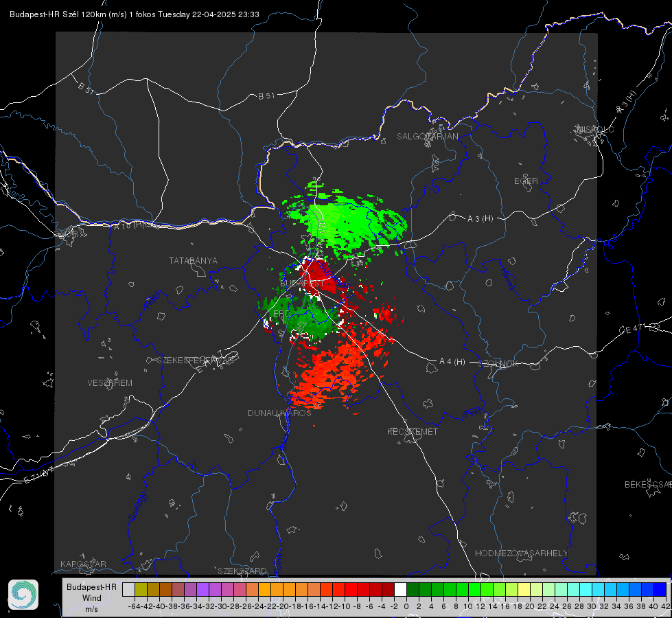Select the blue Somogy county label
Screen dimensions: 672x618
[138, 507]
